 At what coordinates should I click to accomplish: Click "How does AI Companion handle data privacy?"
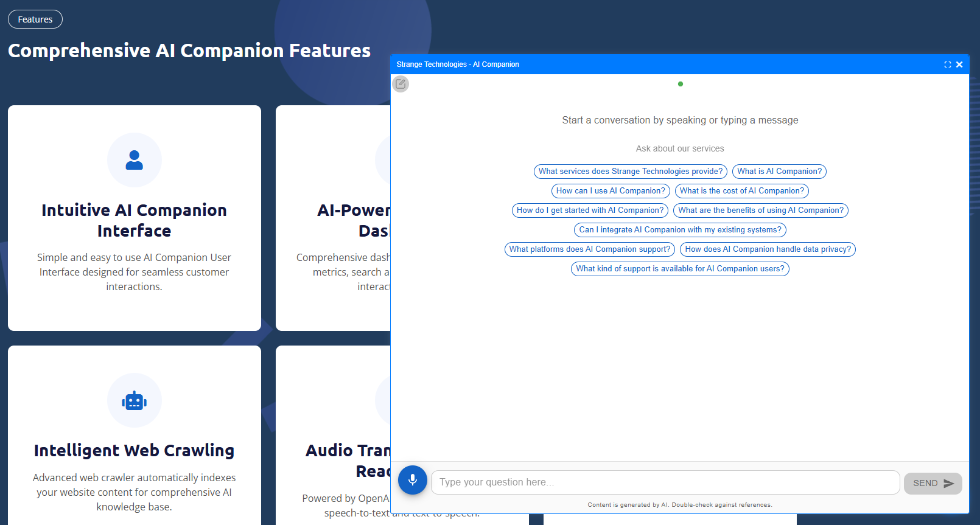pos(768,249)
